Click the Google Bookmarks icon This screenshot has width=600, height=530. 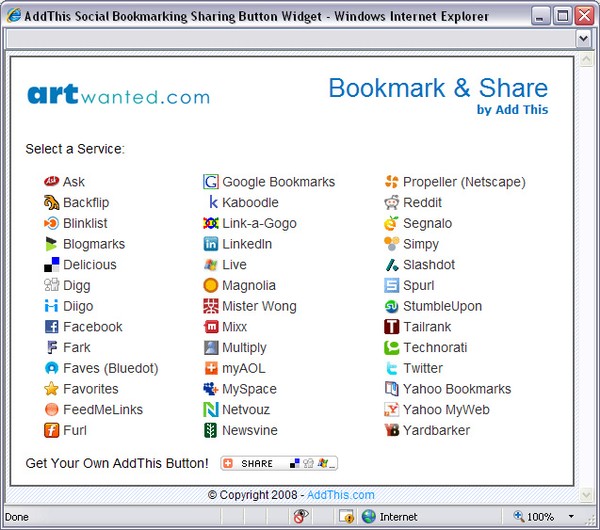(210, 181)
